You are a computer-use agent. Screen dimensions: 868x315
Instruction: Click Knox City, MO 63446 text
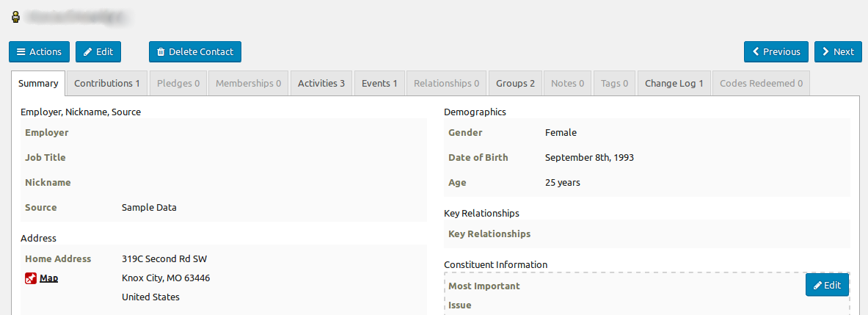(166, 278)
